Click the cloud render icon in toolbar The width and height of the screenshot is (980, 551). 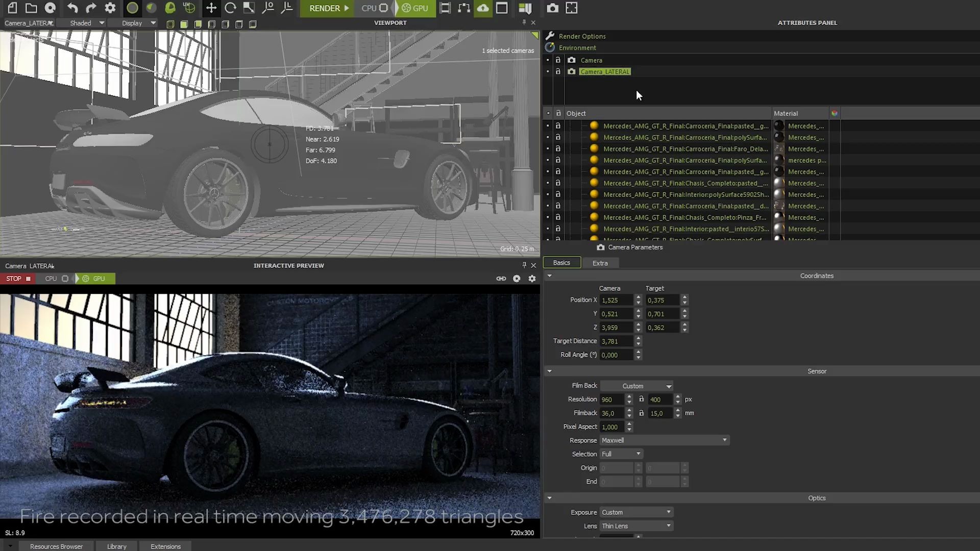coord(483,8)
